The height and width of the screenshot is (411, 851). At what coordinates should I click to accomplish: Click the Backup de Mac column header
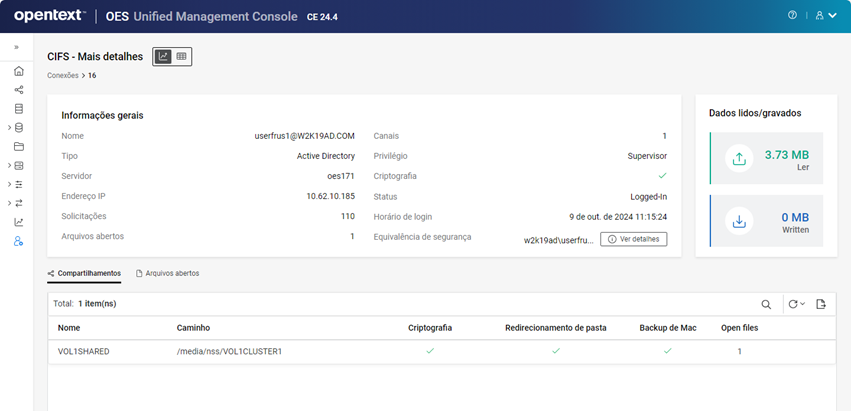click(x=668, y=328)
